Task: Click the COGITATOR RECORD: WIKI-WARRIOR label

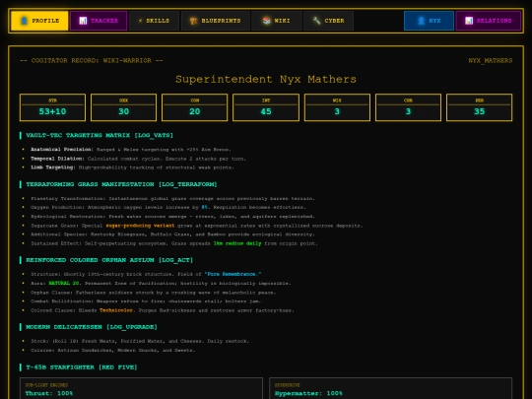Action: (x=92, y=60)
